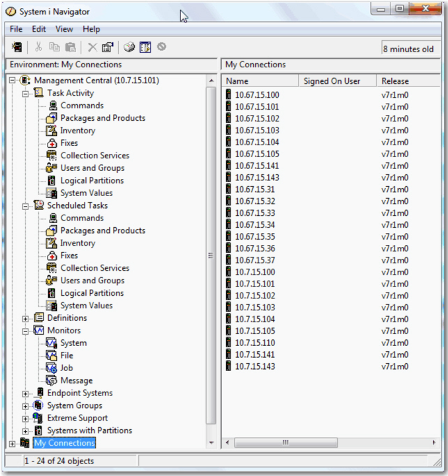Click the Delete X toolbar icon

93,48
